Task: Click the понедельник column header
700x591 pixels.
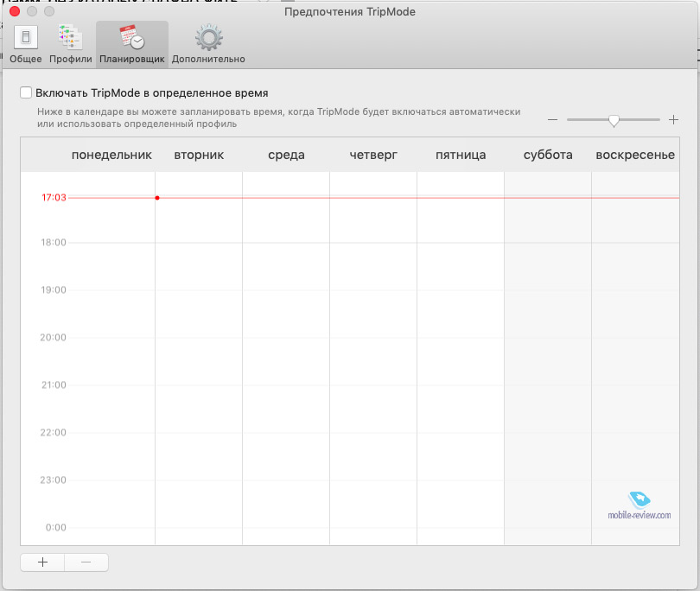Action: pos(111,155)
